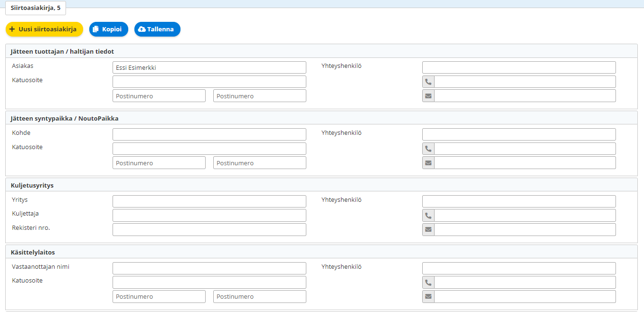The width and height of the screenshot is (644, 312).
Task: Click phone icon in Käsittelylaitos section
Action: click(x=428, y=283)
